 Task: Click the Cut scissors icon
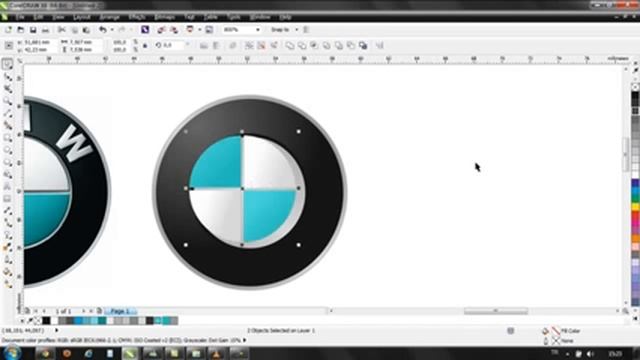click(62, 30)
